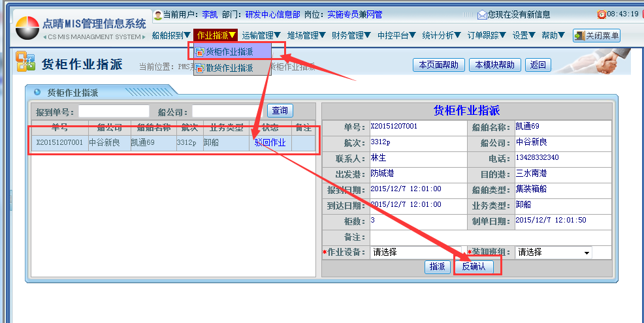Click the round icon on 货柜作业指派 tab
Image resolution: width=644 pixels, height=323 pixels.
[x=37, y=93]
